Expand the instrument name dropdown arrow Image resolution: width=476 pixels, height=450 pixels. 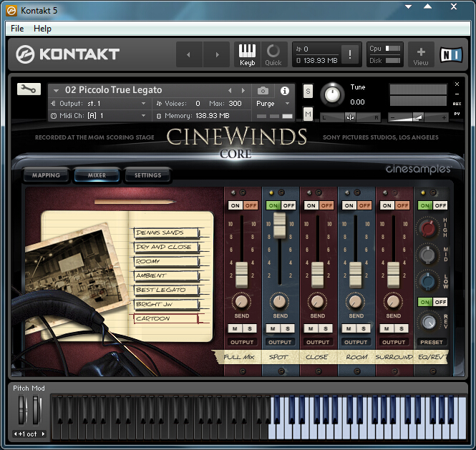[56, 90]
